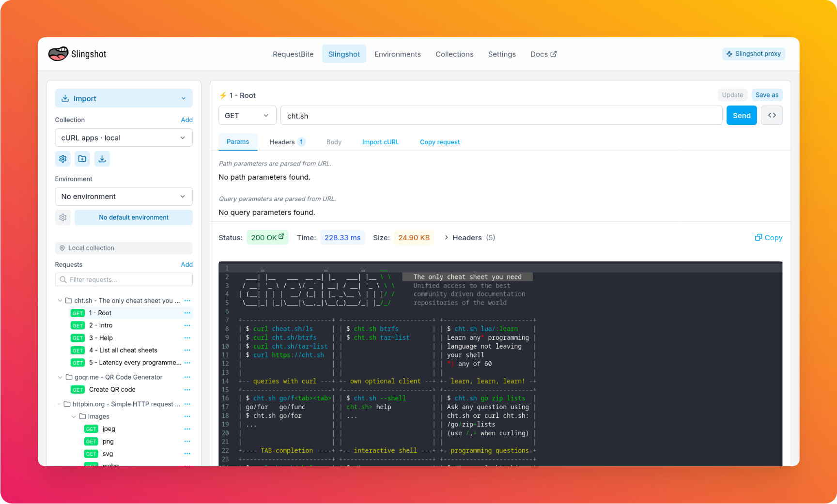Viewport: 837px width, 504px height.
Task: Open options menu for 4 - List all cheat sheets
Action: tap(187, 350)
